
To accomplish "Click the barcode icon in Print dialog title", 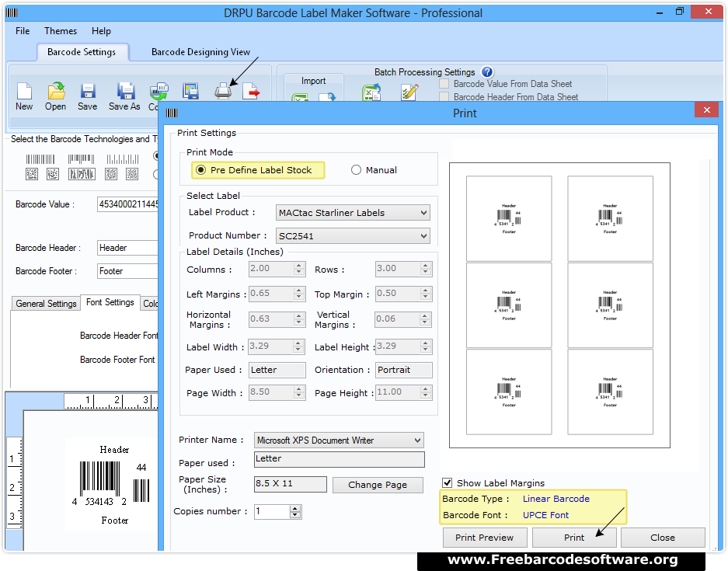I will [x=172, y=113].
